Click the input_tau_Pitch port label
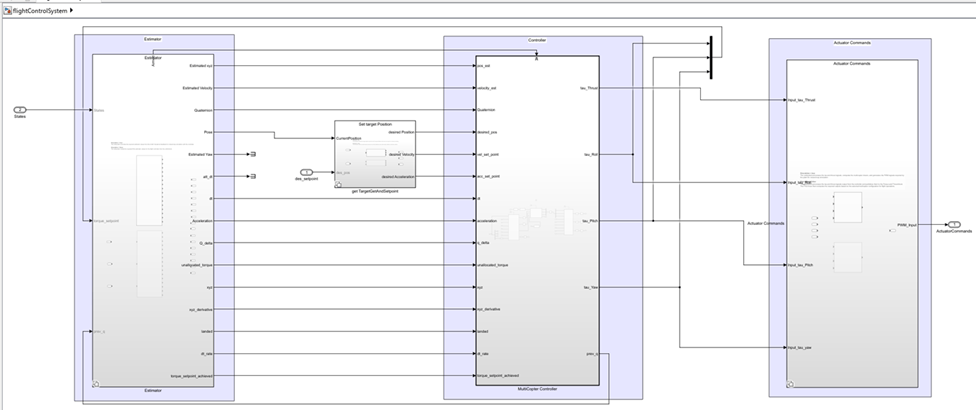This screenshot has width=976, height=411. [x=800, y=265]
